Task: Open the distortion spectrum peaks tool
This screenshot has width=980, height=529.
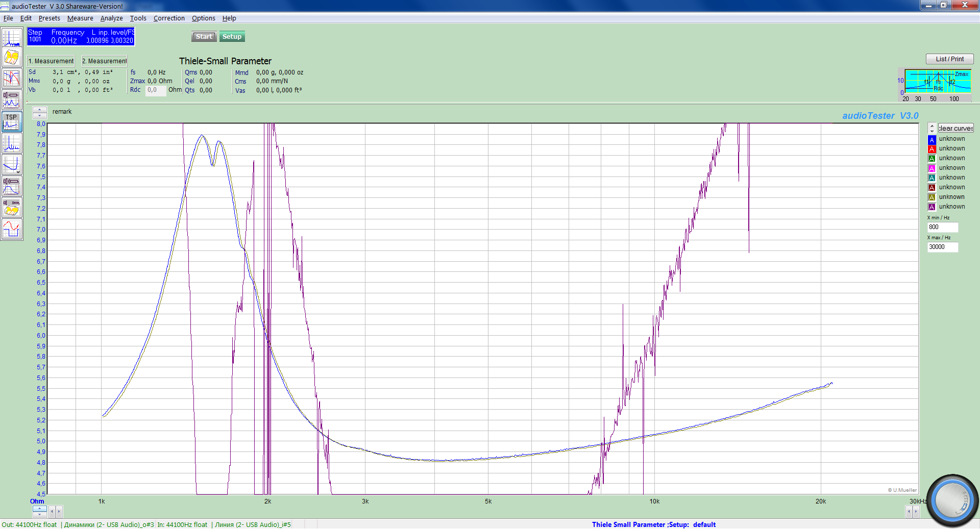Action: click(11, 143)
